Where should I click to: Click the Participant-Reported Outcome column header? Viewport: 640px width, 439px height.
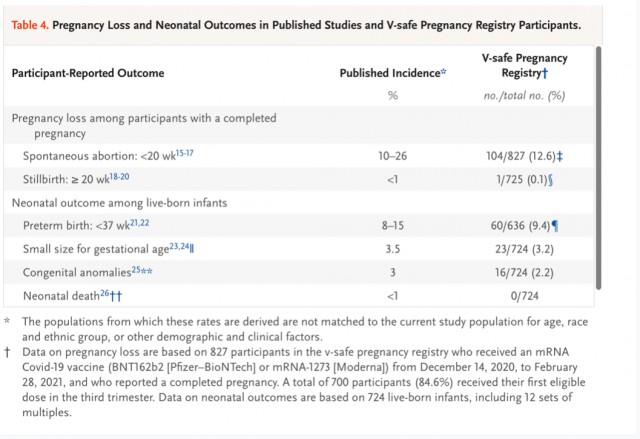tap(88, 73)
